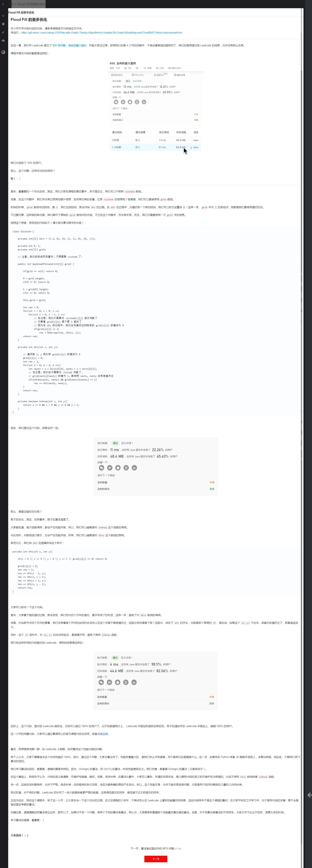
Task: Click the pencil notes icon in the sidebar
Action: point(3,32)
